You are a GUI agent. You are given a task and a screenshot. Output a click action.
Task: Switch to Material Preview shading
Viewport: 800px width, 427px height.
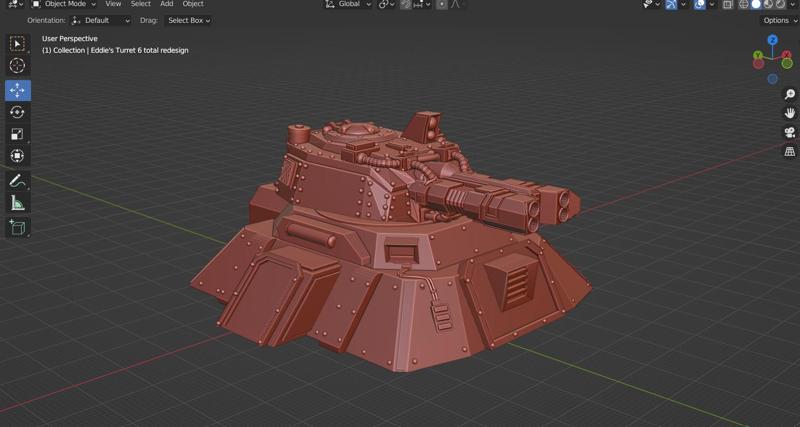[x=768, y=4]
